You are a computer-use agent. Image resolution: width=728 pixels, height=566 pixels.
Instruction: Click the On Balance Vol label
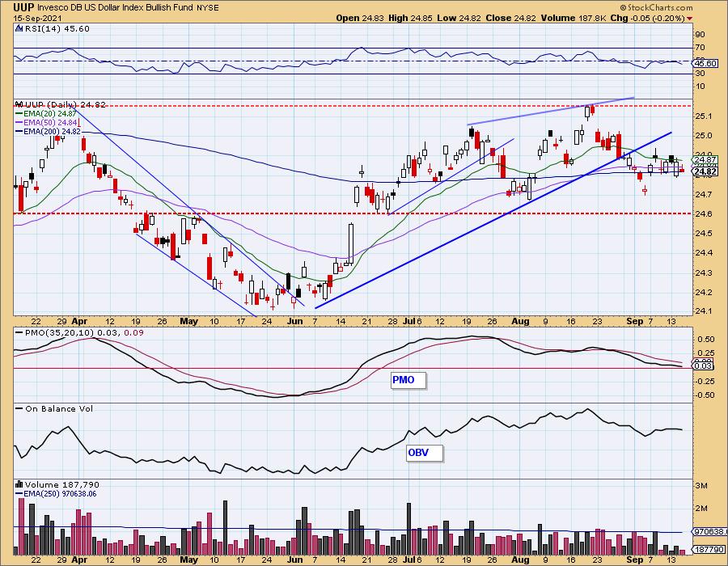tap(55, 408)
